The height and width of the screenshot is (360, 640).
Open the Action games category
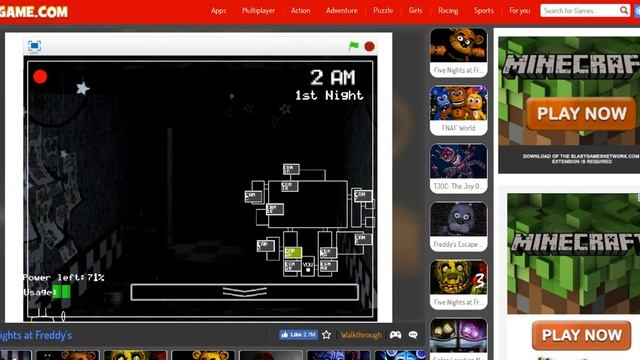tap(301, 11)
